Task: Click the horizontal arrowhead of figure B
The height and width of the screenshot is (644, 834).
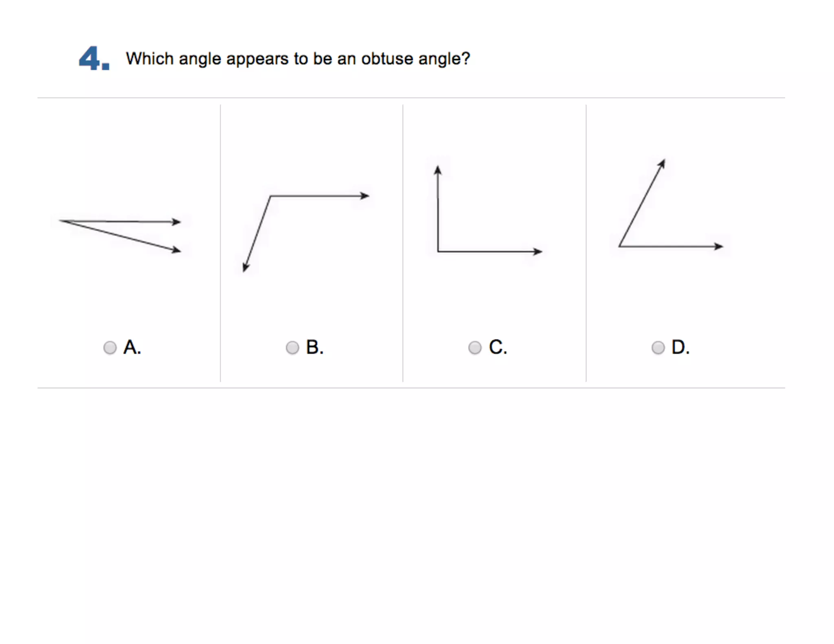Action: [364, 196]
